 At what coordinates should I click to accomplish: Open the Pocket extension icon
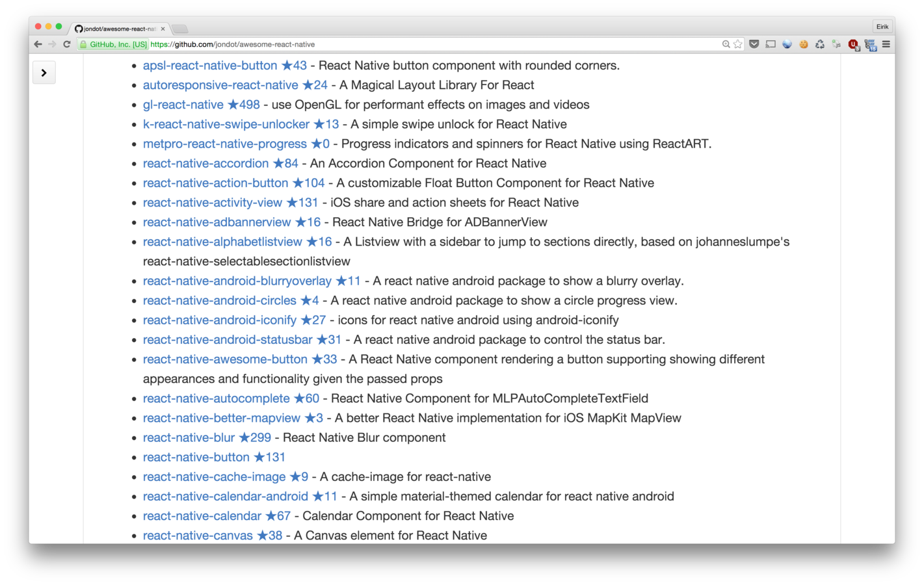(754, 44)
